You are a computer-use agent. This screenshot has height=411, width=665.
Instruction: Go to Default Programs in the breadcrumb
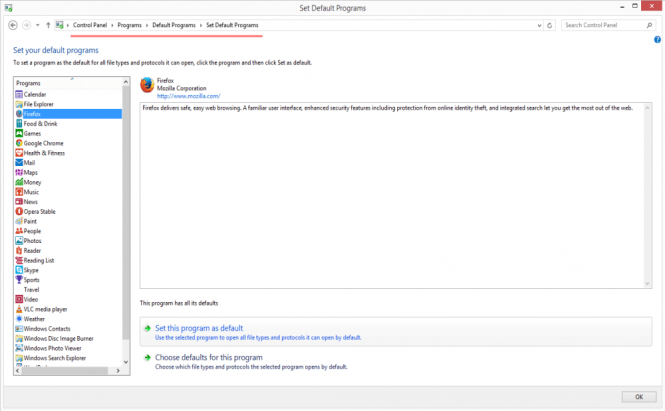click(174, 24)
